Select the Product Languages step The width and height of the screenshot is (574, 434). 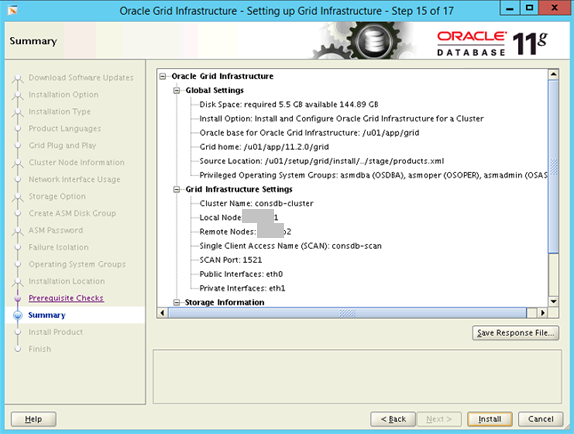coord(65,128)
